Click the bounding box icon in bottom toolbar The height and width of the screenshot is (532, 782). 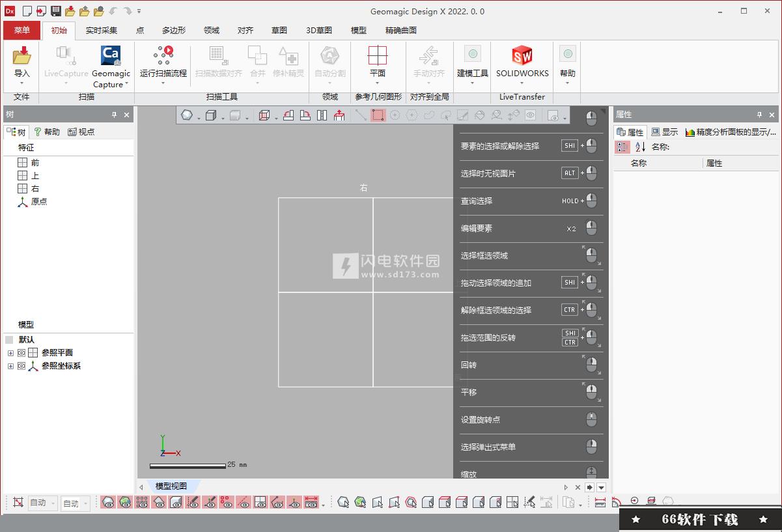click(x=18, y=502)
